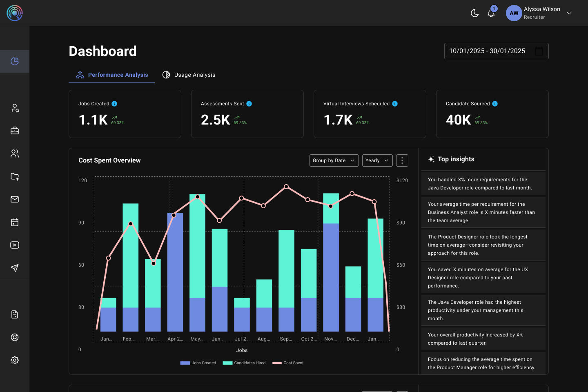Open the chart's three-dot options button

coord(402,160)
